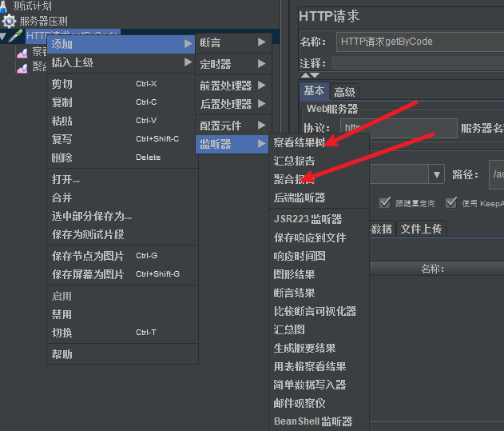Toggle the 使用 KeepAlive checkbox
504x431 pixels.
point(451,203)
